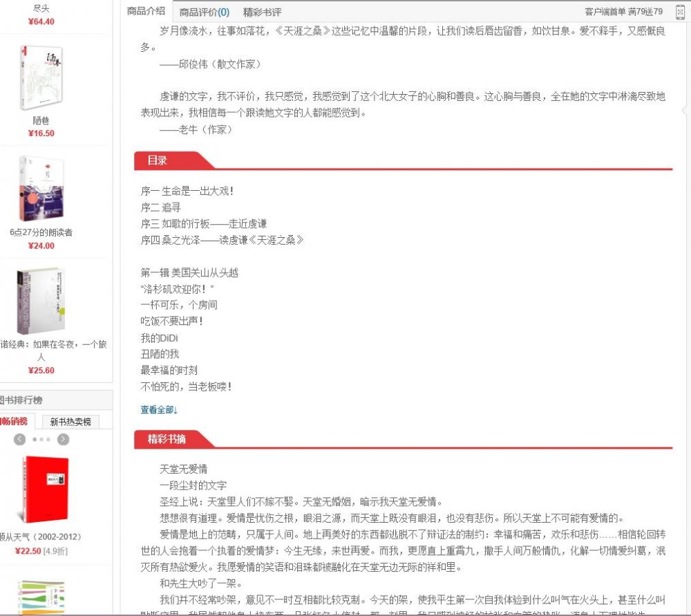Click the mobile phone QR code icon
691x616 pixels.
click(680, 12)
